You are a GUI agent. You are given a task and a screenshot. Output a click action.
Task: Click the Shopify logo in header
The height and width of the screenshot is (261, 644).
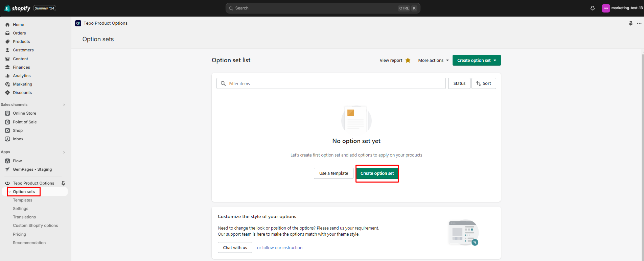[18, 8]
